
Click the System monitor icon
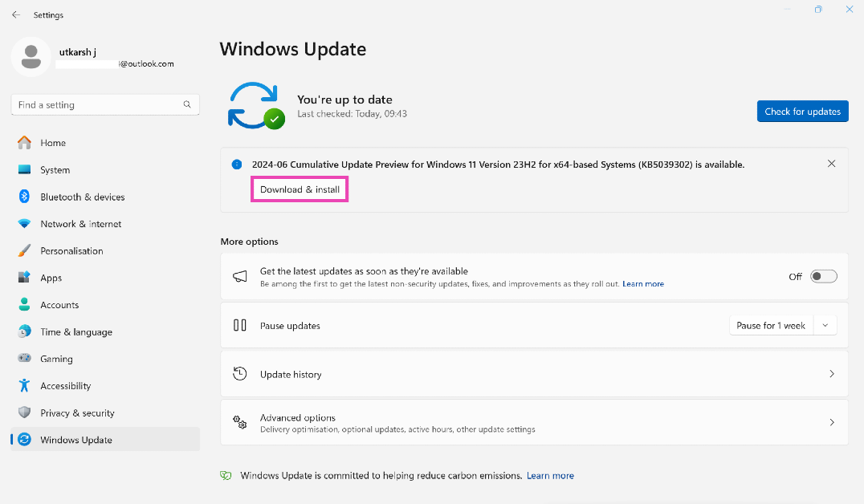pyautogui.click(x=24, y=169)
